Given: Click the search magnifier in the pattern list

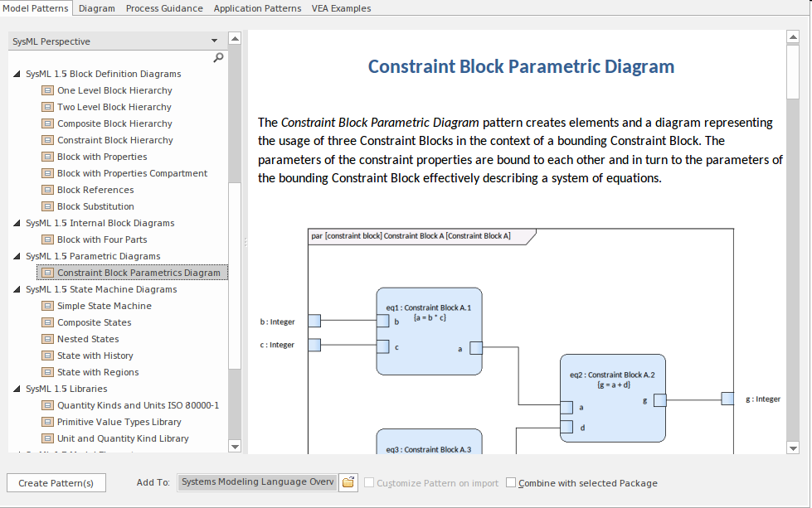Looking at the screenshot, I should pyautogui.click(x=217, y=58).
